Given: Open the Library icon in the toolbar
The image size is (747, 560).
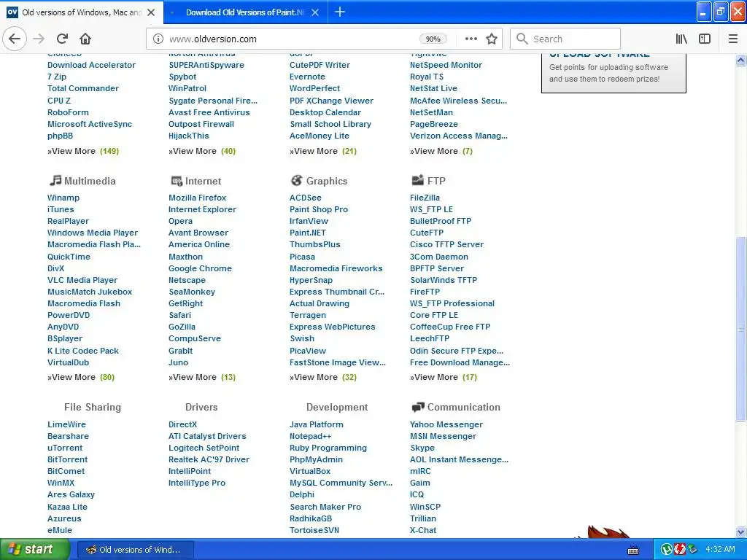Looking at the screenshot, I should click(681, 39).
